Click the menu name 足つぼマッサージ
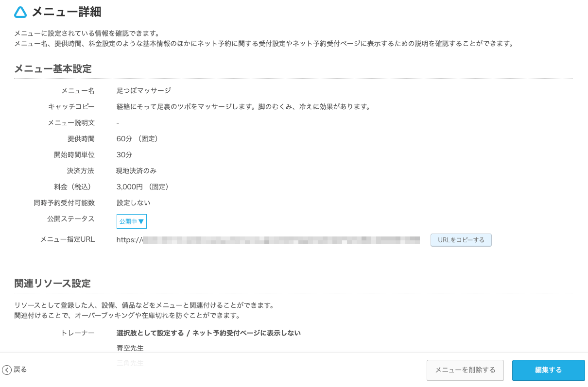588x387 pixels. [143, 90]
